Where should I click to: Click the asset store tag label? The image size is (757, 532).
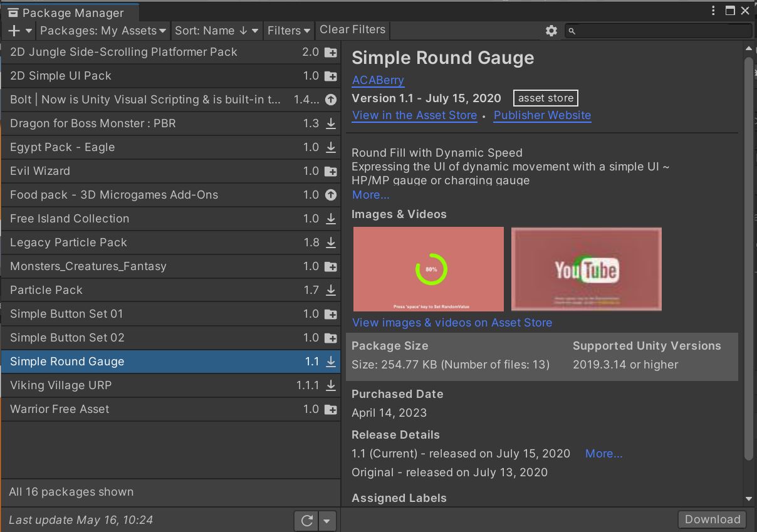[545, 98]
